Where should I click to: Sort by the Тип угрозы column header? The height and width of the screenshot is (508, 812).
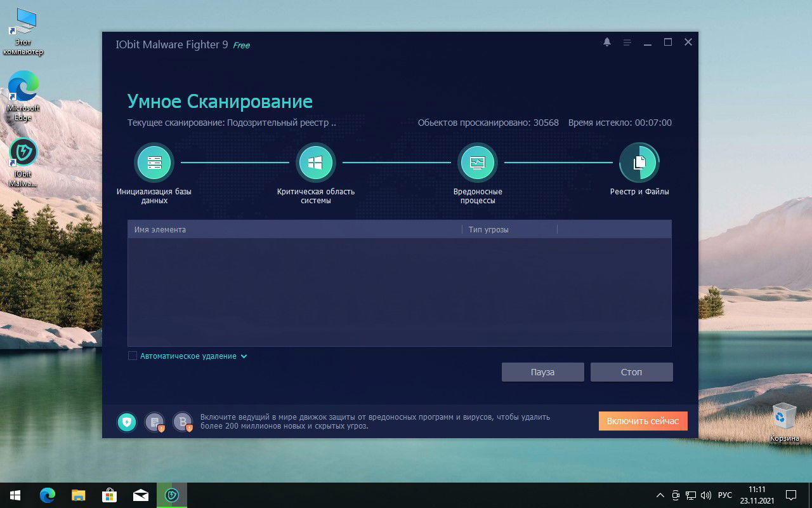[x=509, y=229]
